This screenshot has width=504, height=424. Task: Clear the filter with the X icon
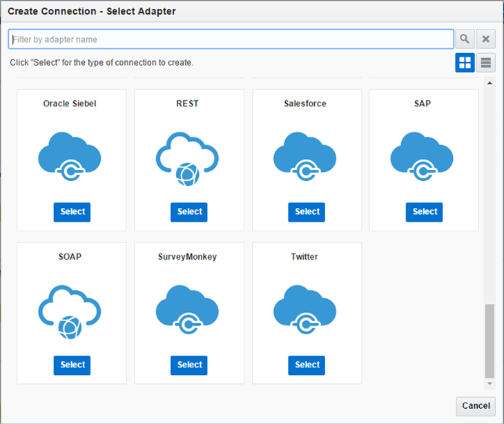(x=486, y=39)
